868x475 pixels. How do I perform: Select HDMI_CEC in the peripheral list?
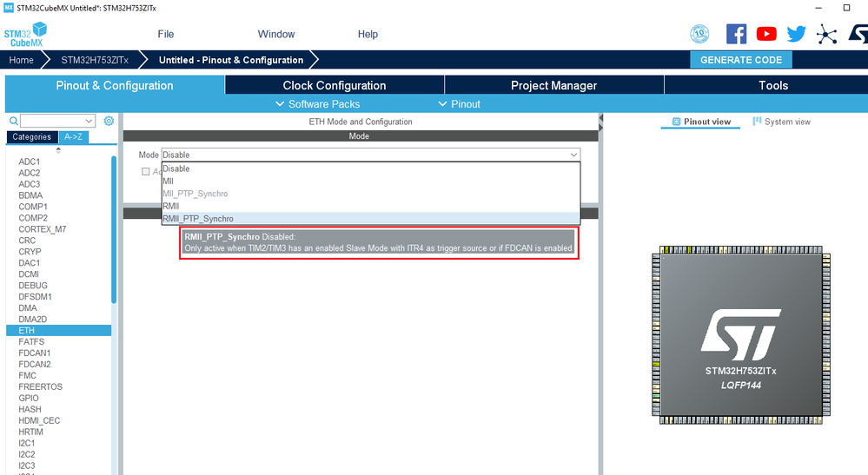[39, 420]
